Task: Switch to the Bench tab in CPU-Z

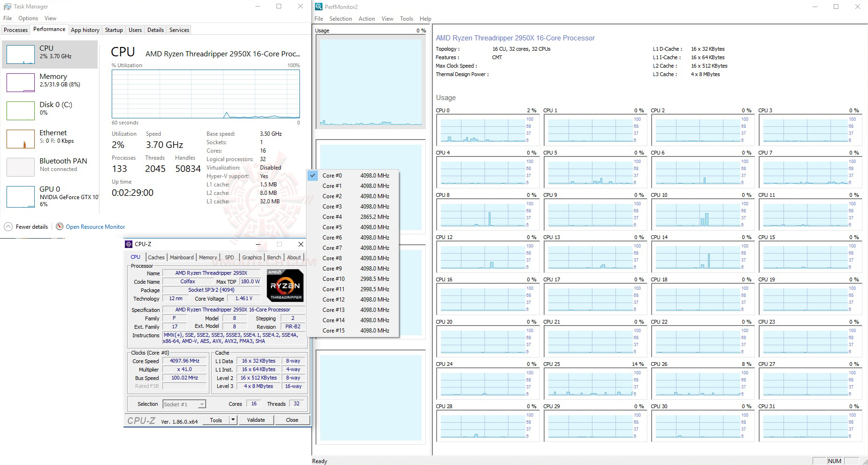Action: tap(274, 257)
